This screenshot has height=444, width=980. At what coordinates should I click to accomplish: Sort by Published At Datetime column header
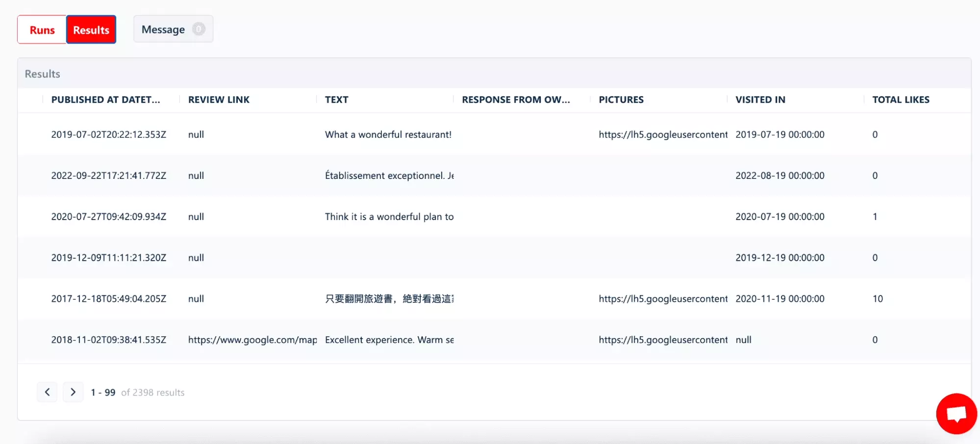click(105, 99)
